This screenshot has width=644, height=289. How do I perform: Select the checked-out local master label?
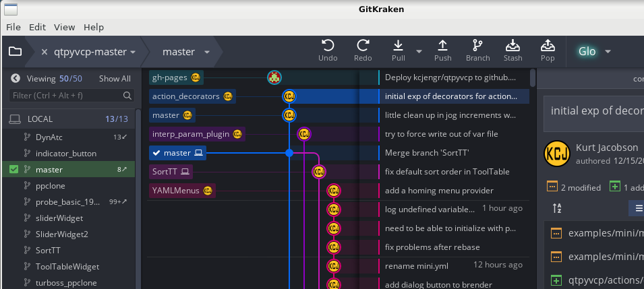[x=177, y=153]
